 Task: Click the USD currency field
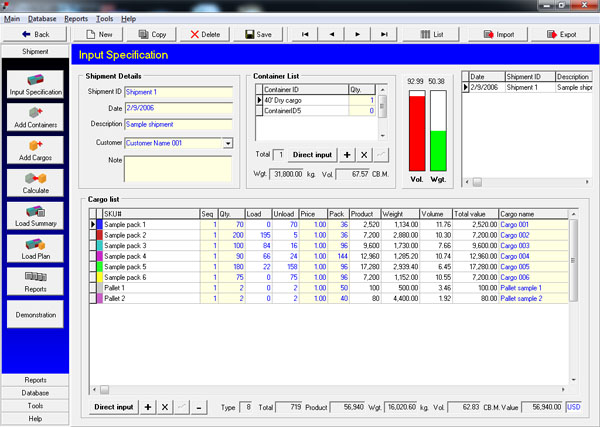(x=574, y=407)
